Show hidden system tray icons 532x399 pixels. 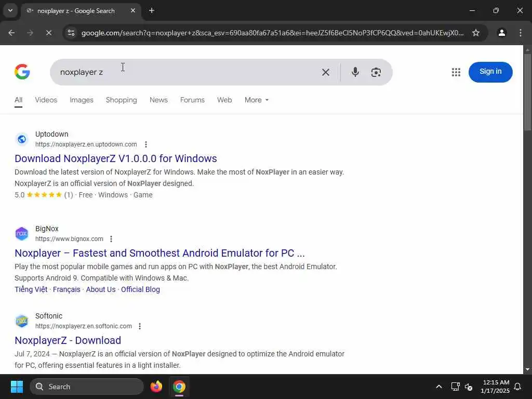(x=438, y=387)
